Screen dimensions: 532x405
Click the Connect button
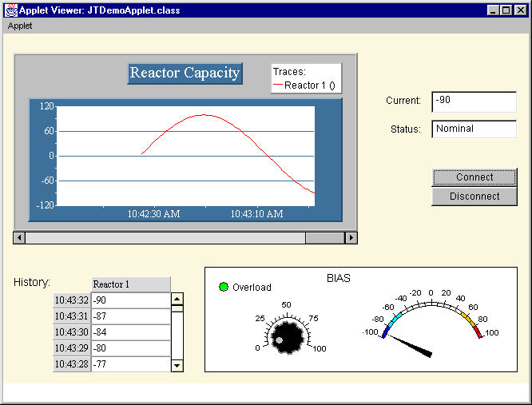click(474, 177)
